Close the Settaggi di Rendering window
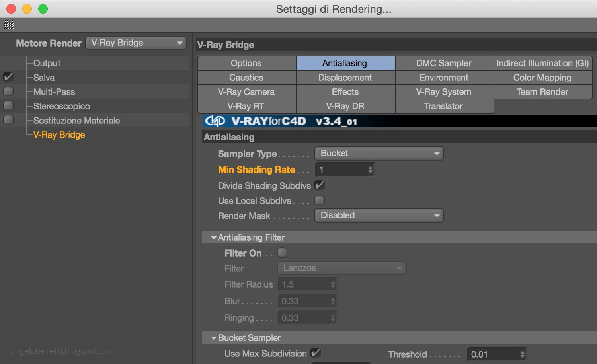The image size is (597, 364). [x=11, y=9]
